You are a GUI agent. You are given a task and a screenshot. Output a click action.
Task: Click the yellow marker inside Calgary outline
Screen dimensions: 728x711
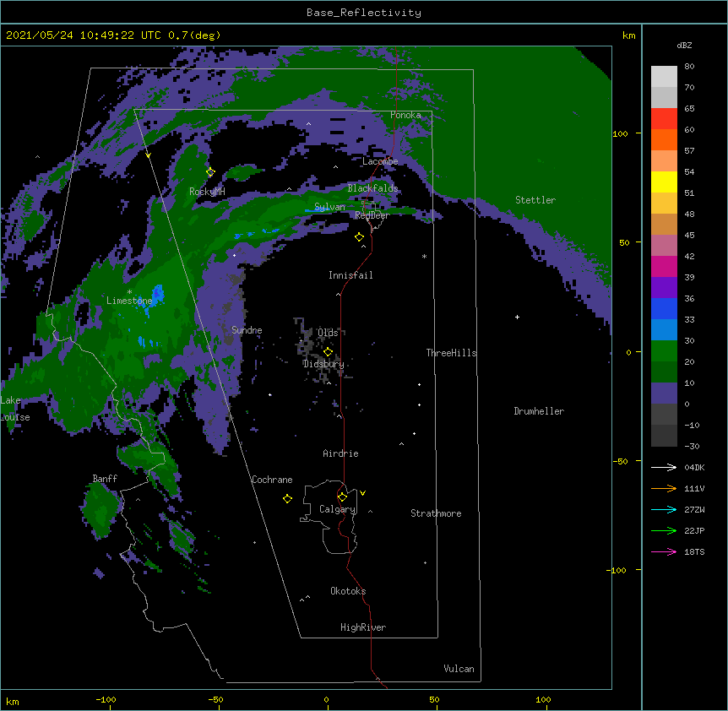[x=342, y=497]
